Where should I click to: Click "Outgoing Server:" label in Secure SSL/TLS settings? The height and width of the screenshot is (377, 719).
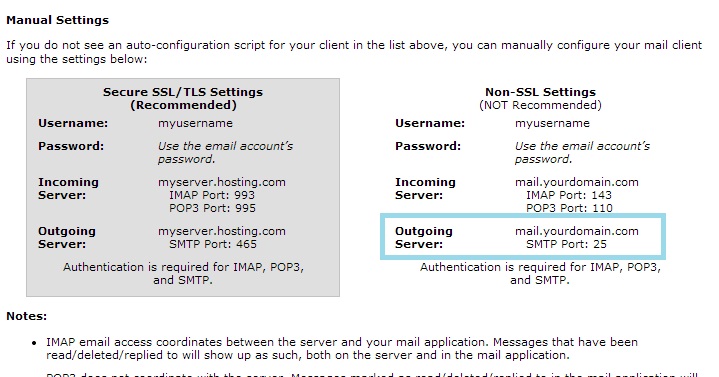click(x=67, y=238)
